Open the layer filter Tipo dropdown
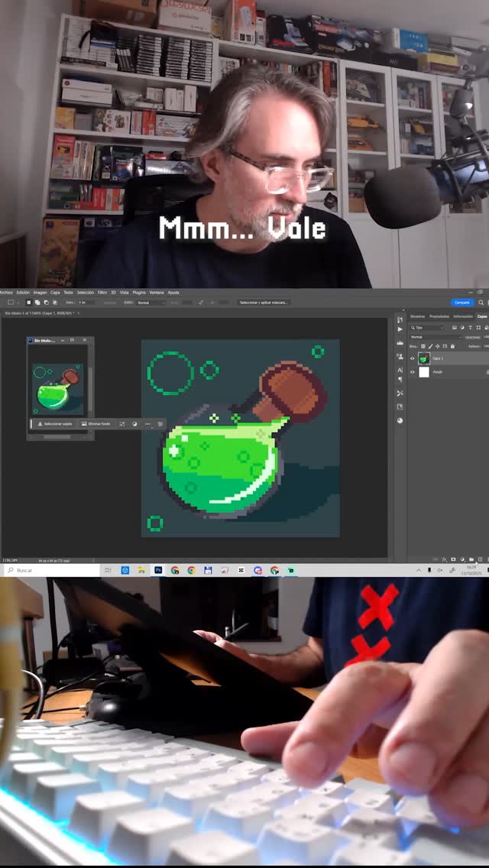 pos(427,328)
